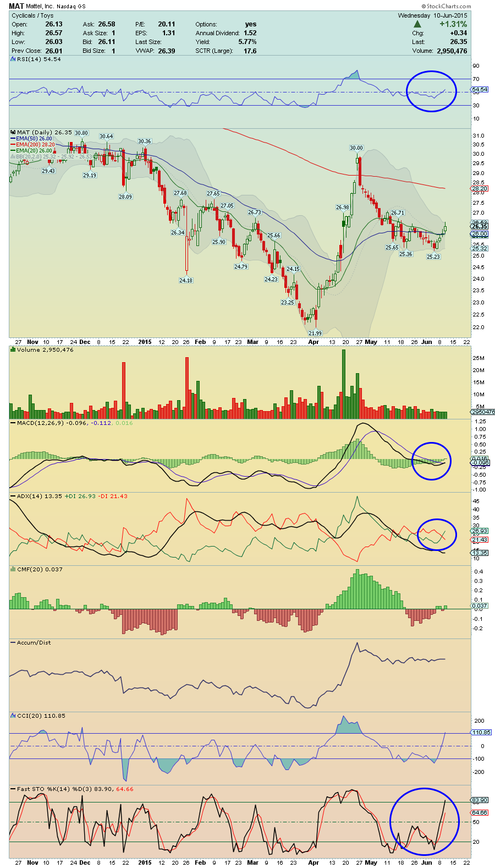Click the green EMA(20) legend line
The height and width of the screenshot is (868, 495).
click(13, 151)
